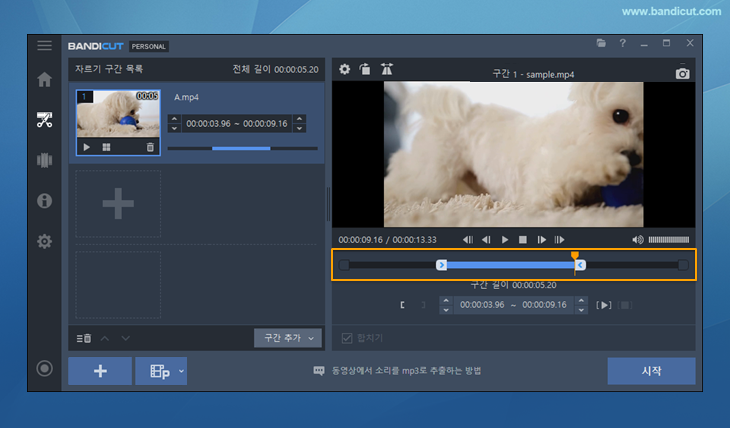Open the hamburger menu
Screen dimensions: 730x428
pos(45,46)
